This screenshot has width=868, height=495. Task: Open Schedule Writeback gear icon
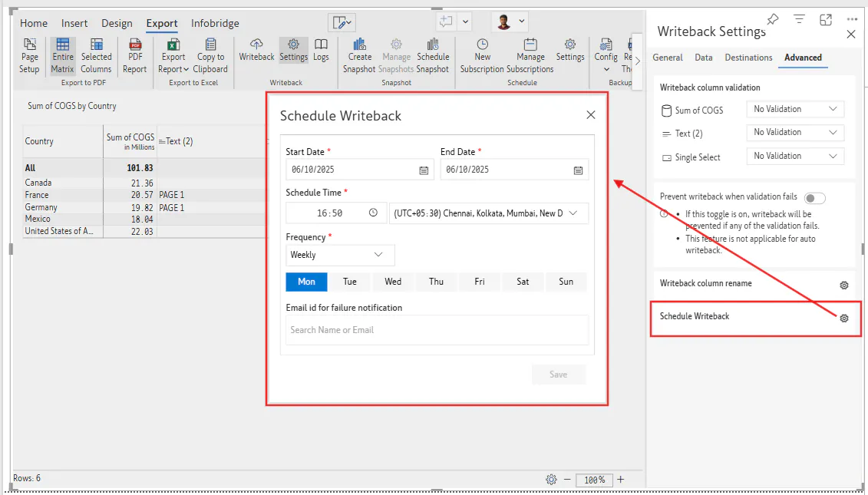(x=843, y=318)
